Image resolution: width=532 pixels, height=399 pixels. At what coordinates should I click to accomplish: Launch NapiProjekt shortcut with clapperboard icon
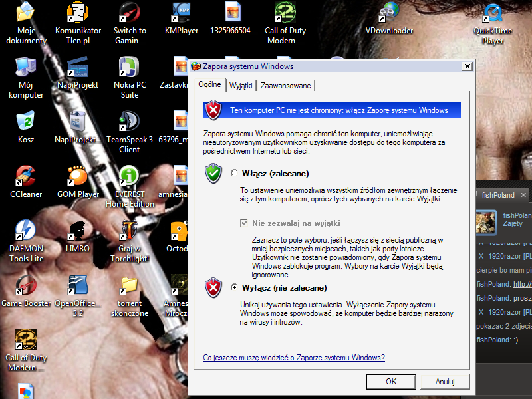78,73
